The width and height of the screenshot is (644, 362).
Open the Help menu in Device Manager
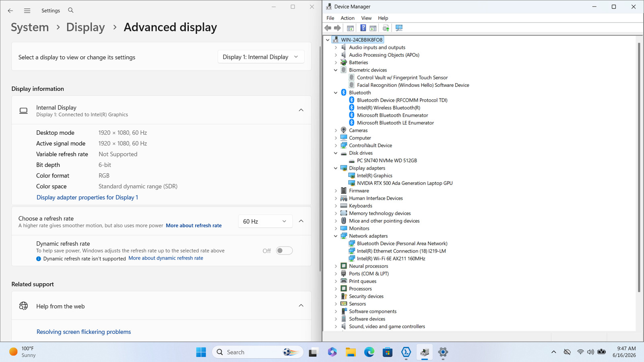(383, 18)
